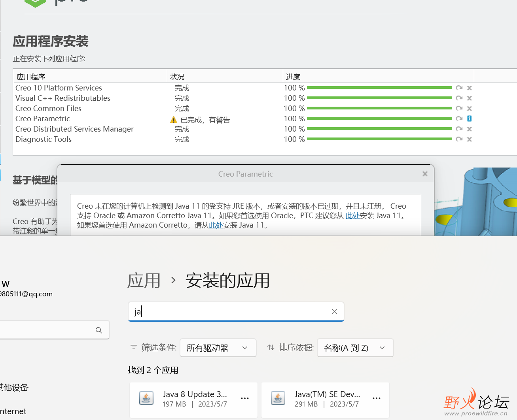
Task: Go back to 应用 breadcrumb
Action: (144, 281)
